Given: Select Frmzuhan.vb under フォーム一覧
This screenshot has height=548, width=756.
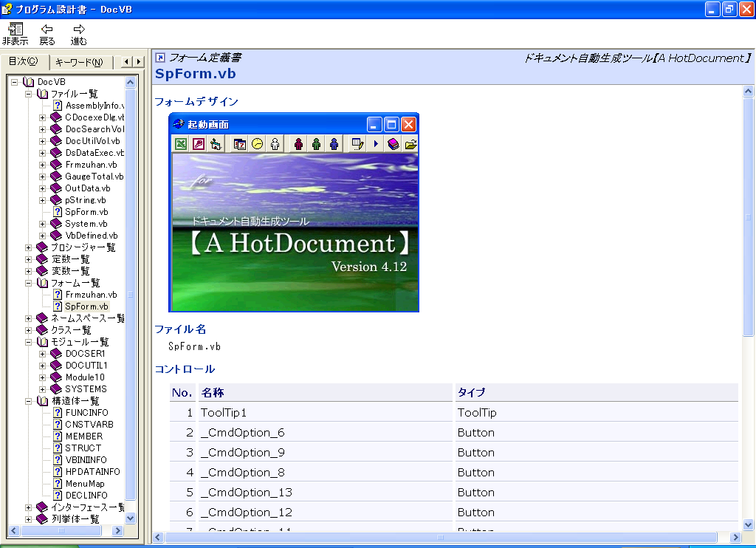Looking at the screenshot, I should 91,295.
